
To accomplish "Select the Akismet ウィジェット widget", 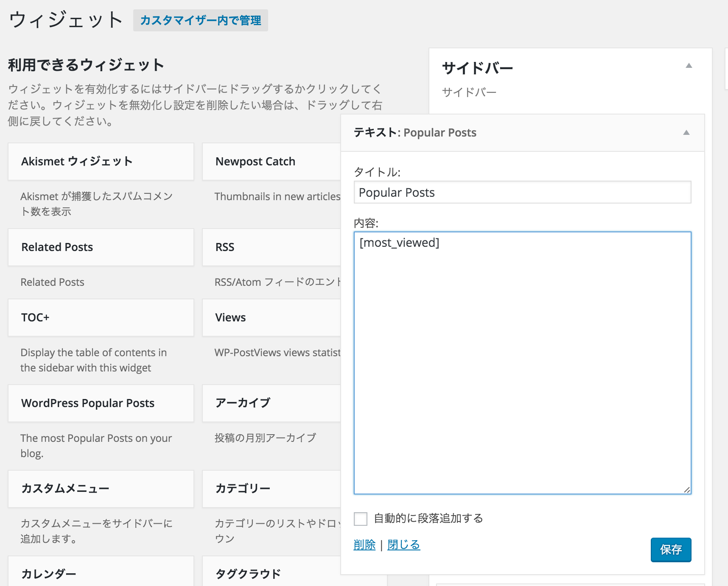I will click(x=101, y=161).
